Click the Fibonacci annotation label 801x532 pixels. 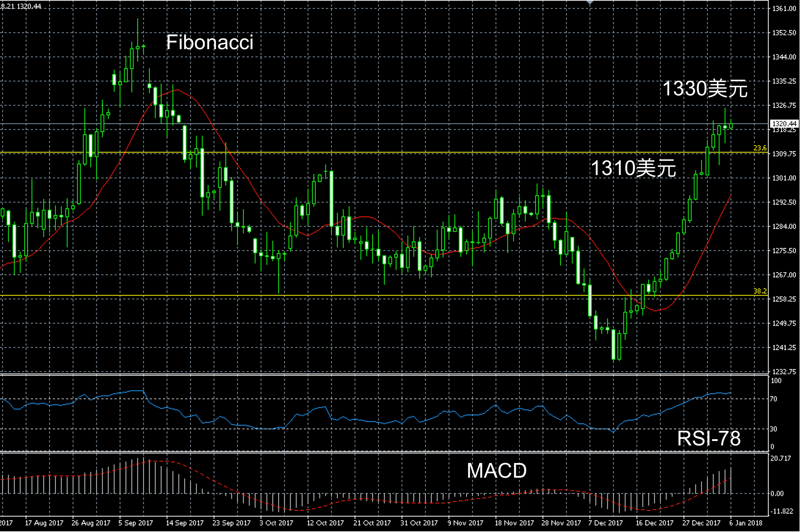tap(210, 42)
